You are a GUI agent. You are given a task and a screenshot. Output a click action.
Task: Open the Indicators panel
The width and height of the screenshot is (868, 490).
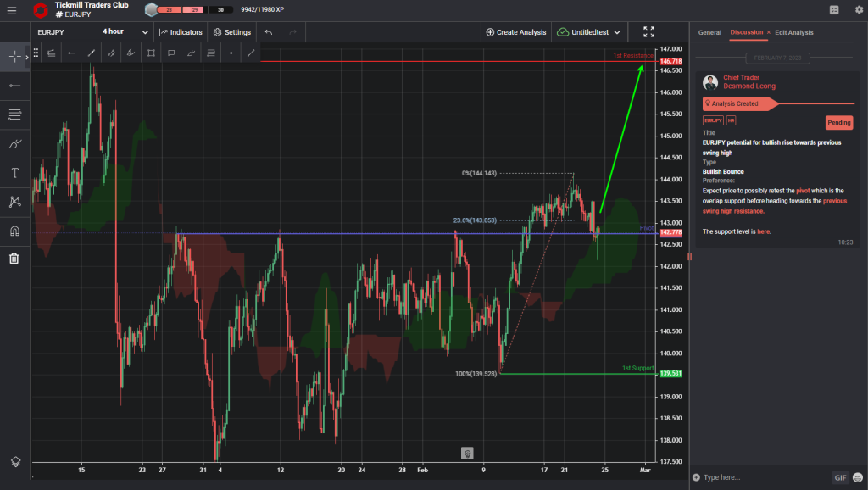(181, 31)
